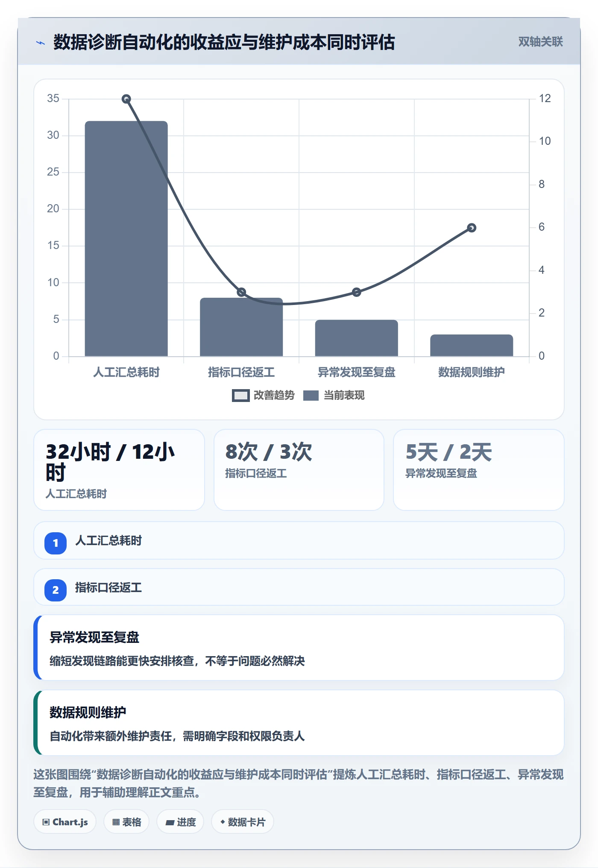Click note text 缩短发现链路能更快安排核查

point(122,661)
